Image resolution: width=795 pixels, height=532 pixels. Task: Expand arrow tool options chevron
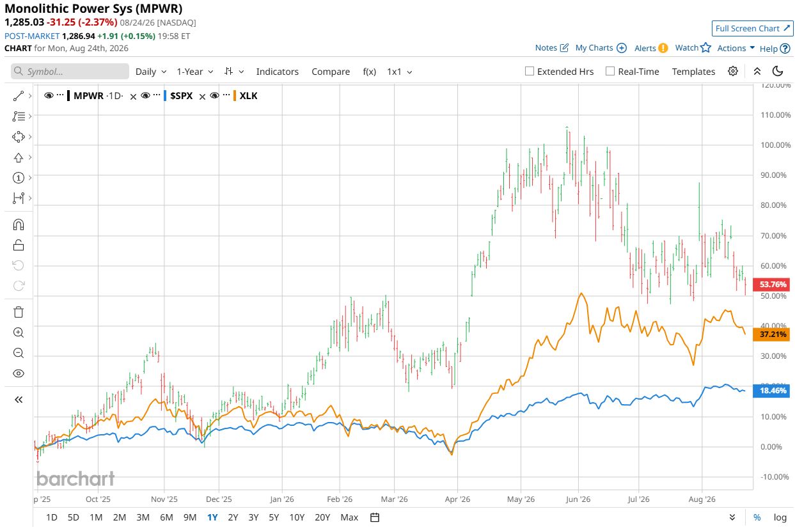click(x=30, y=157)
